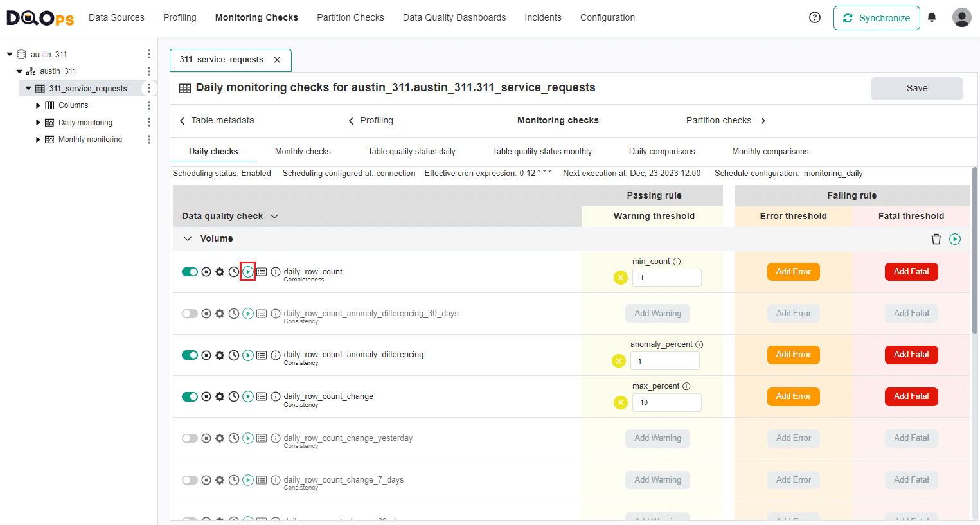The height and width of the screenshot is (525, 980).
Task: Switch to the Monthly checks tab
Action: coord(302,151)
